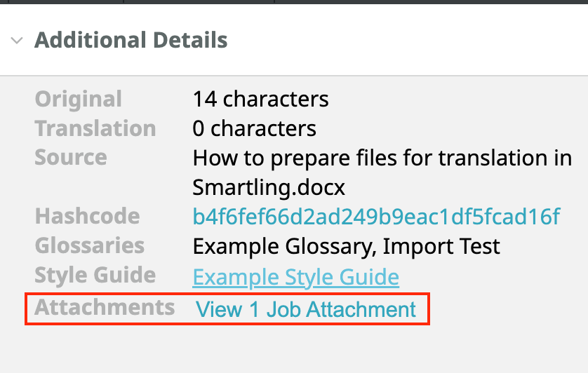Open the b4f6fef66d2ad249b9eac1df5fcad16f hashcode link
The height and width of the screenshot is (373, 588).
[x=377, y=217]
